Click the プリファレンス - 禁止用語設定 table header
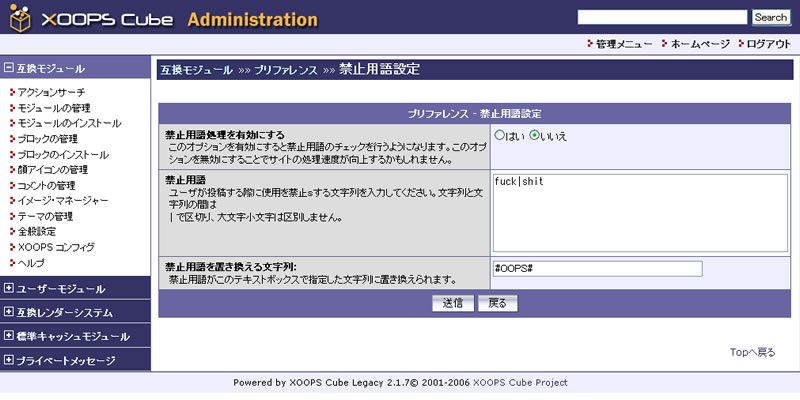The height and width of the screenshot is (400, 800). pyautogui.click(x=474, y=113)
